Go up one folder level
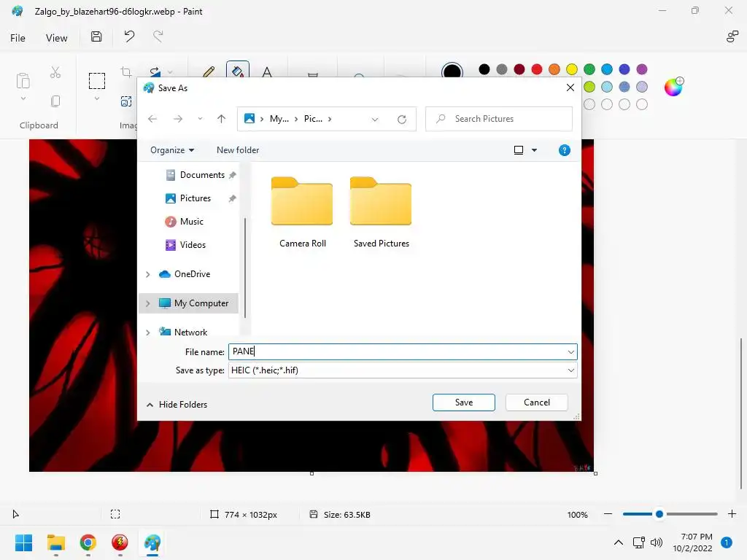 221,119
